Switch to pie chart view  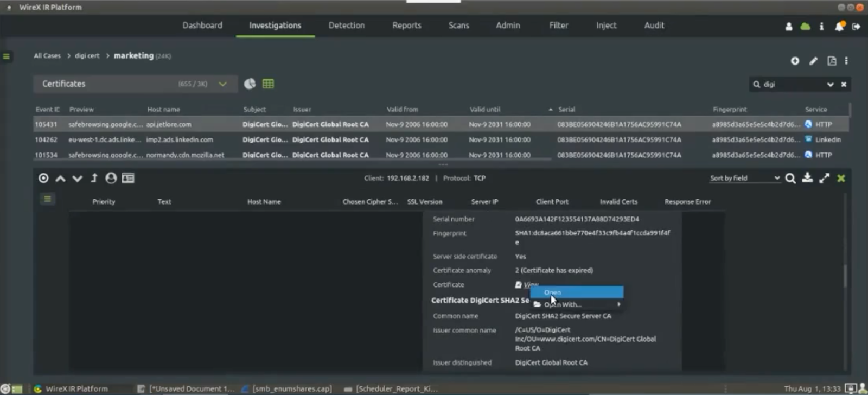pos(250,84)
